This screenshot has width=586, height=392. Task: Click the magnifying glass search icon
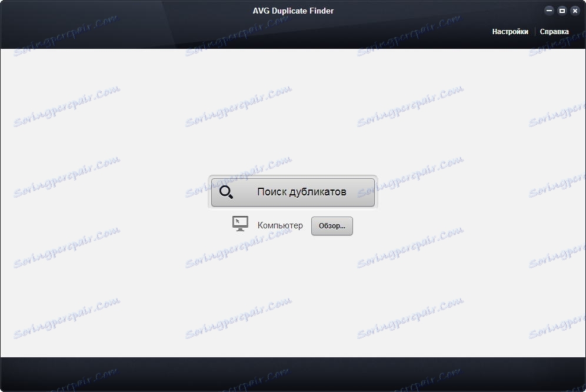pos(226,192)
